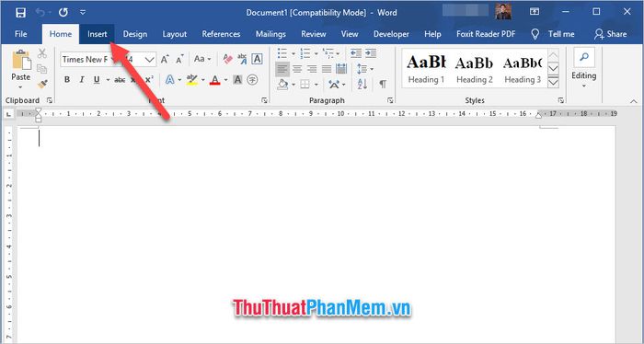Toggle Align Right
Image resolution: width=644 pixels, height=344 pixels.
tap(312, 69)
